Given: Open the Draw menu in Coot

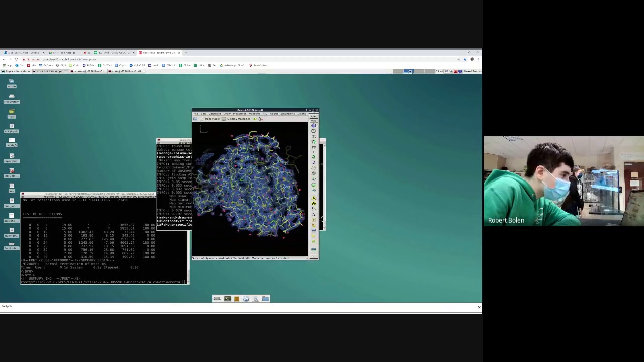Looking at the screenshot, I should pyautogui.click(x=227, y=114).
